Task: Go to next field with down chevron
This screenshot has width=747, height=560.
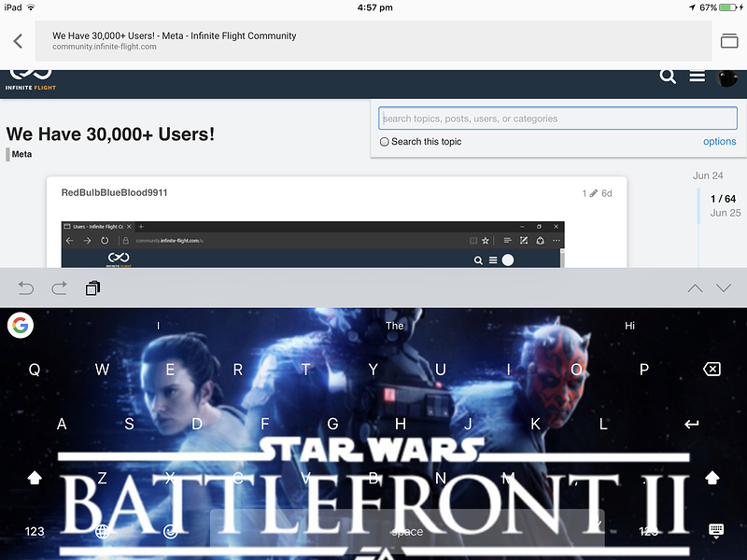Action: pyautogui.click(x=723, y=288)
